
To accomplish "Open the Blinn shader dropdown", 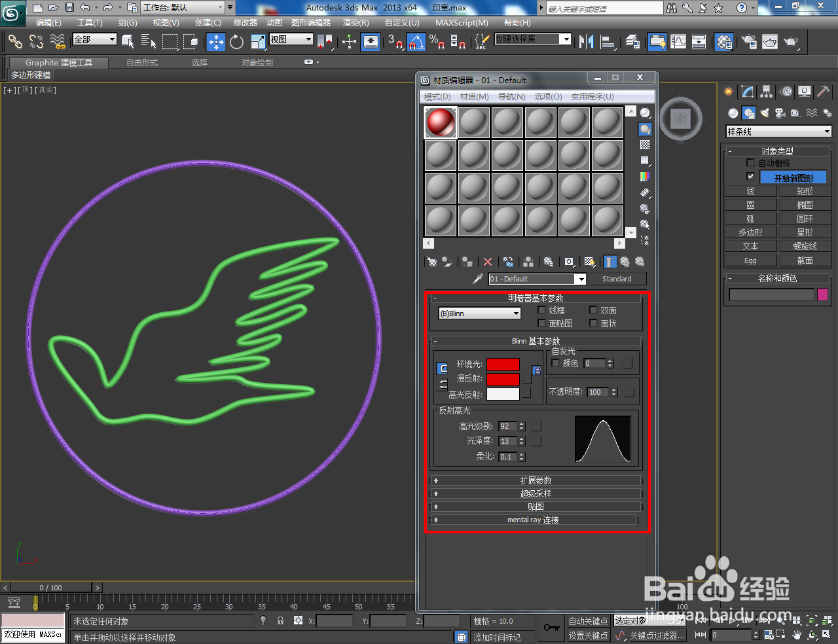I will point(479,313).
